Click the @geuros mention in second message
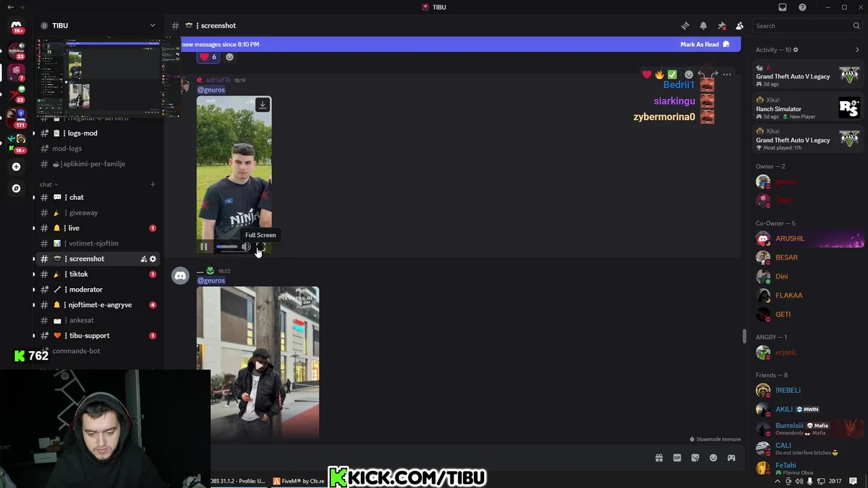Screen dimensions: 868x488 (211, 281)
